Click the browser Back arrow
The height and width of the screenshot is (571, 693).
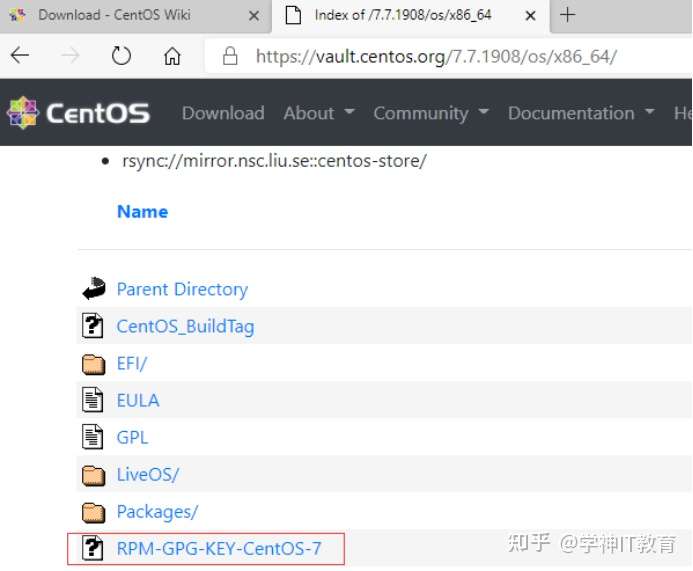[20, 56]
